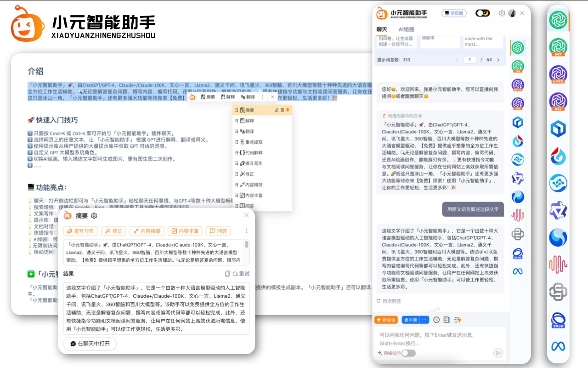The height and width of the screenshot is (368, 588).
Task: Click 重试 to retry the summary
Action: 241,274
